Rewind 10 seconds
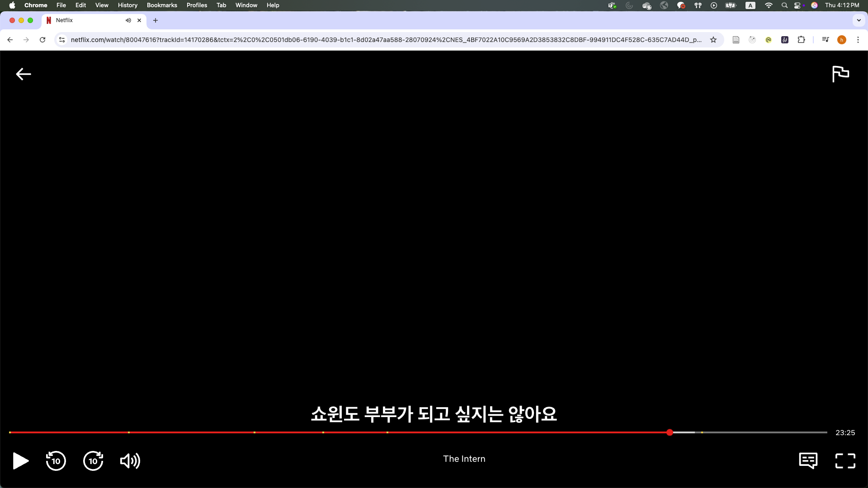The image size is (868, 488). click(x=56, y=461)
